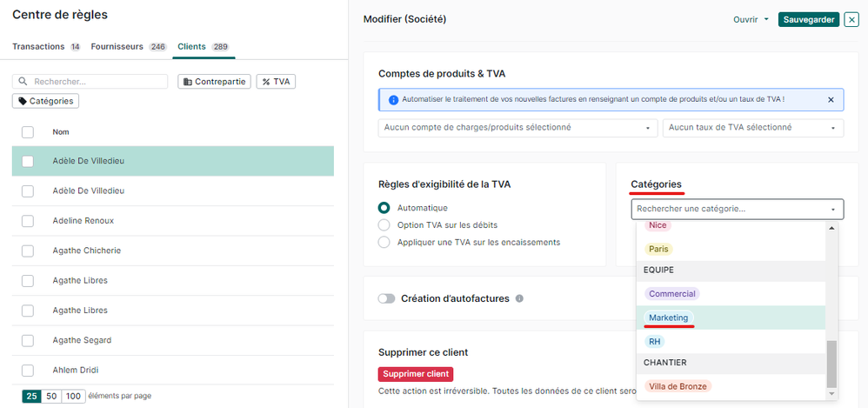Viewport: 868px width, 408px height.
Task: Toggle Création d'autofactures switch
Action: click(386, 298)
